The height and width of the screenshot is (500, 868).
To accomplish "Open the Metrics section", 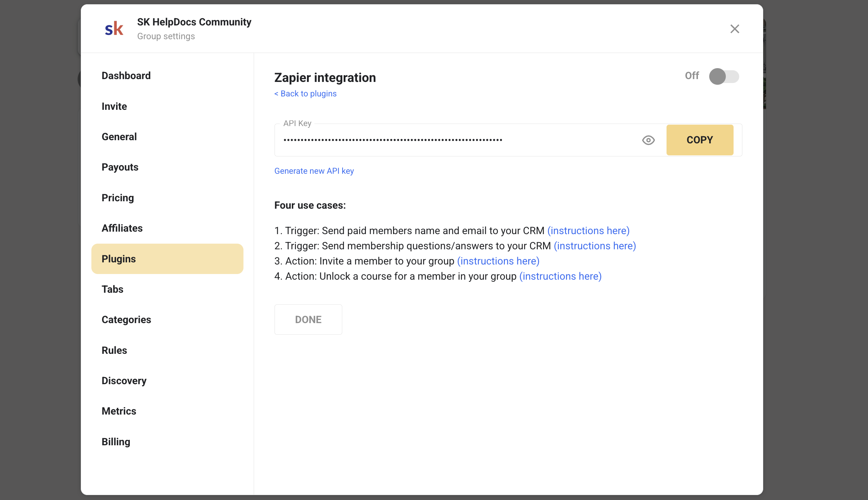I will (119, 411).
